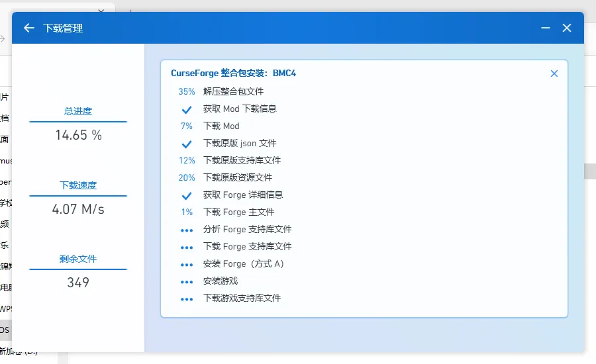This screenshot has width=596, height=364.
Task: Select the 安装游戏 step label
Action: pyautogui.click(x=221, y=281)
